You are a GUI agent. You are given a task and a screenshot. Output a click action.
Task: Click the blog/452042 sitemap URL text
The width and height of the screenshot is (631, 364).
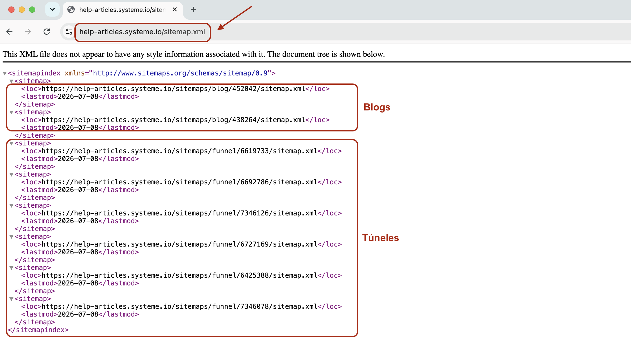173,89
